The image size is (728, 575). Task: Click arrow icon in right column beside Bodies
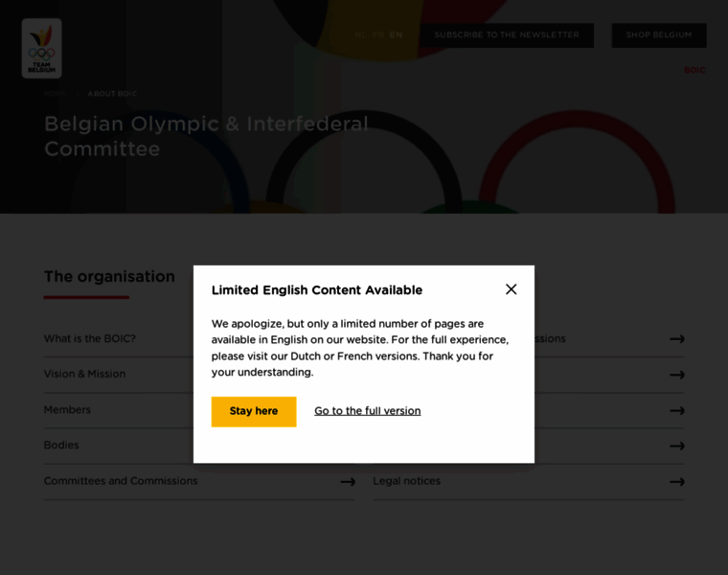tap(677, 446)
